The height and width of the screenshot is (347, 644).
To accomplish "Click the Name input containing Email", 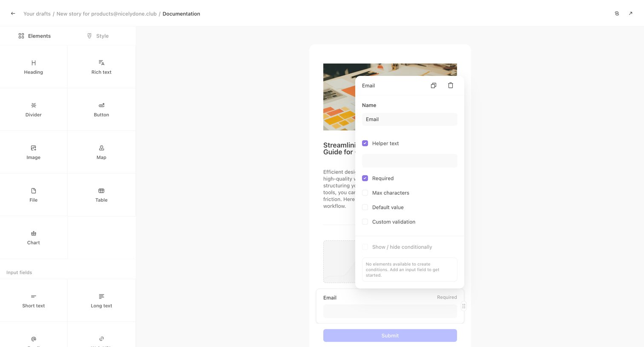I will [x=410, y=119].
